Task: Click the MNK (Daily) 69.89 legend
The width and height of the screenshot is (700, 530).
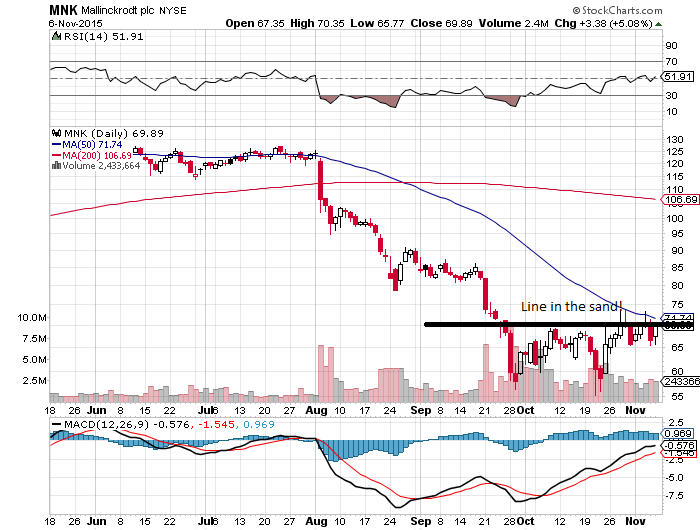Action: tap(114, 134)
